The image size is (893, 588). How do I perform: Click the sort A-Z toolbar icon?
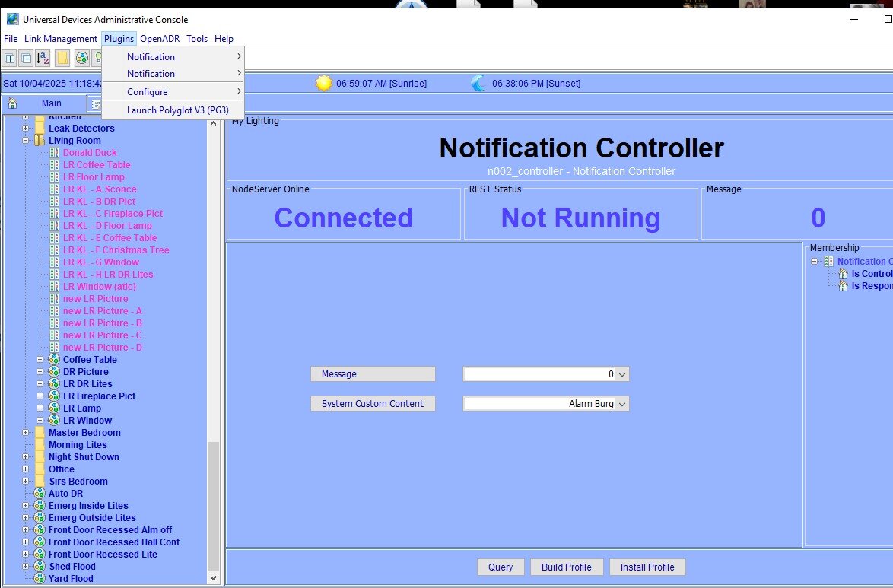43,59
